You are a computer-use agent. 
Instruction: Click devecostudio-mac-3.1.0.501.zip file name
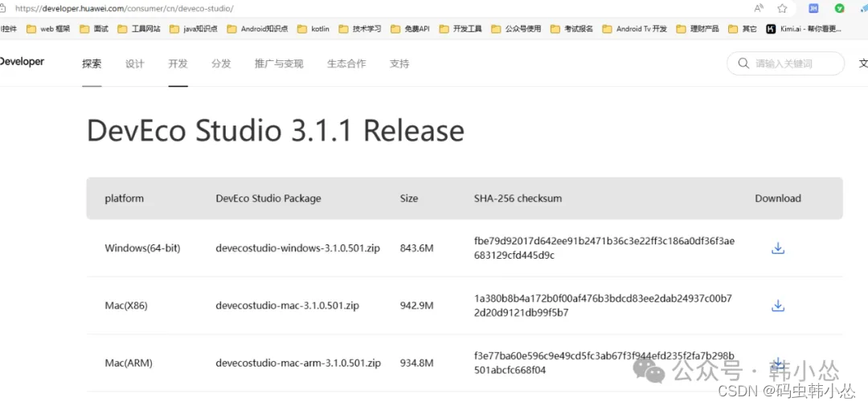point(287,306)
